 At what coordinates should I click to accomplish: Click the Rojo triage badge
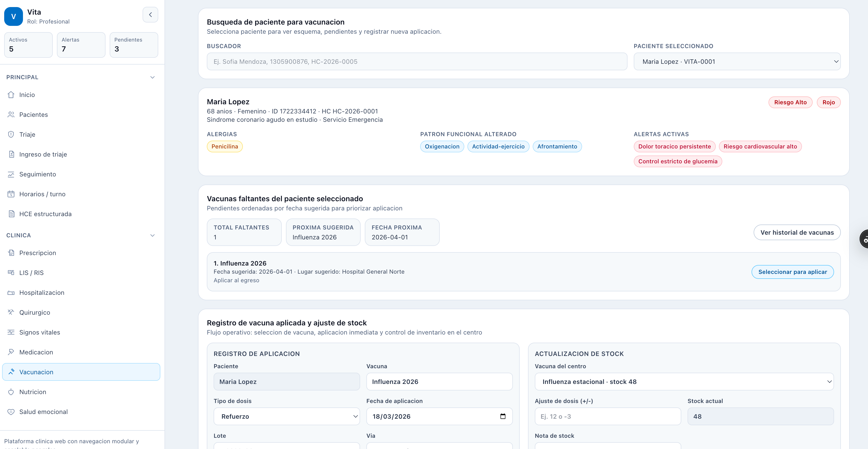point(829,102)
